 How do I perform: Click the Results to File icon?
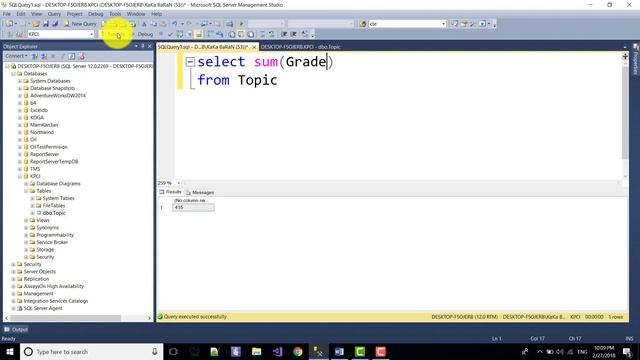tap(251, 34)
